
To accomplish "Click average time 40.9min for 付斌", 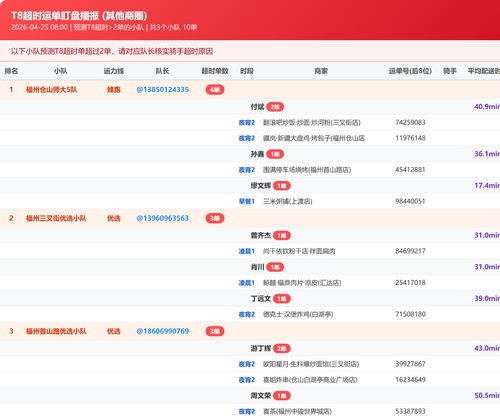I will click(487, 107).
